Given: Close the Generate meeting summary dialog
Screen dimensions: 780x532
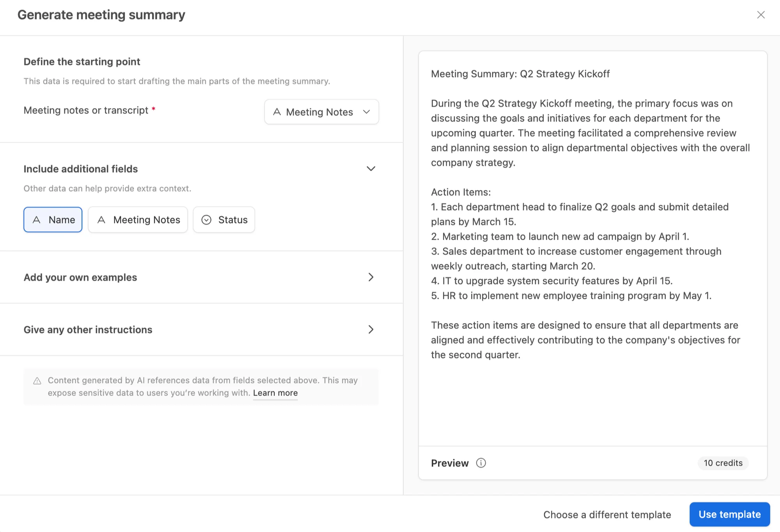Looking at the screenshot, I should [760, 15].
